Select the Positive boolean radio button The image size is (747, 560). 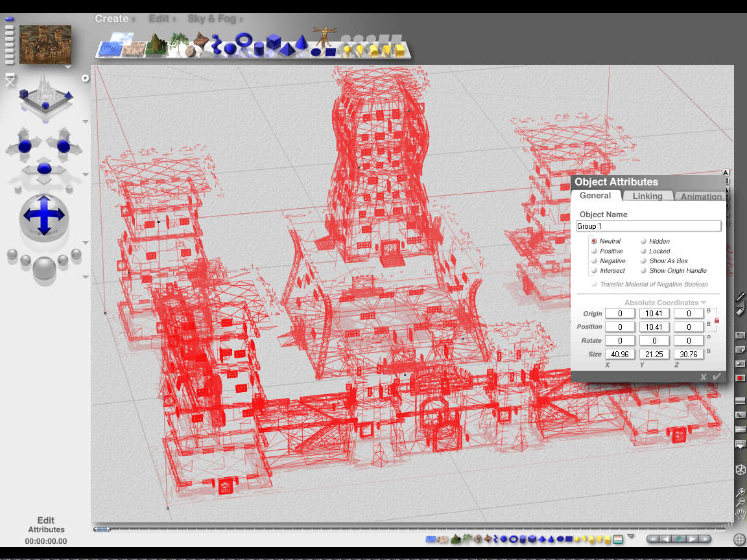click(594, 251)
